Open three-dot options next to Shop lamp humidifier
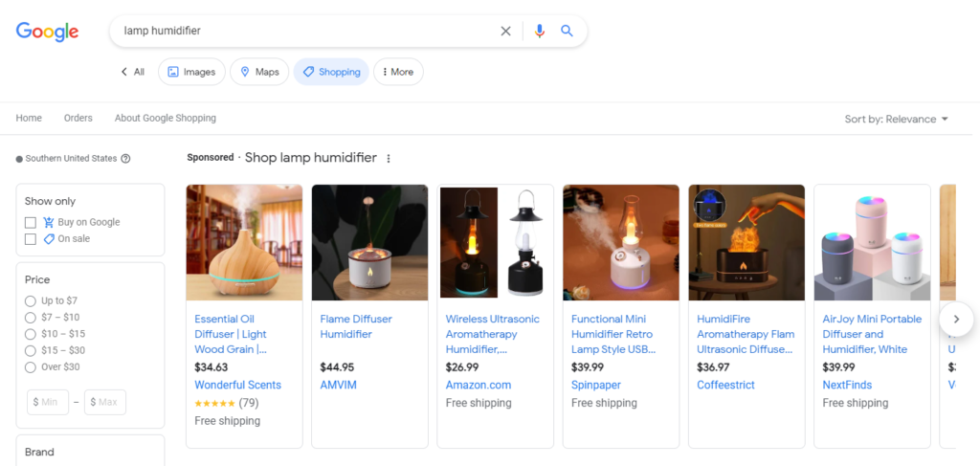Viewport: 980px width, 466px height. point(389,159)
